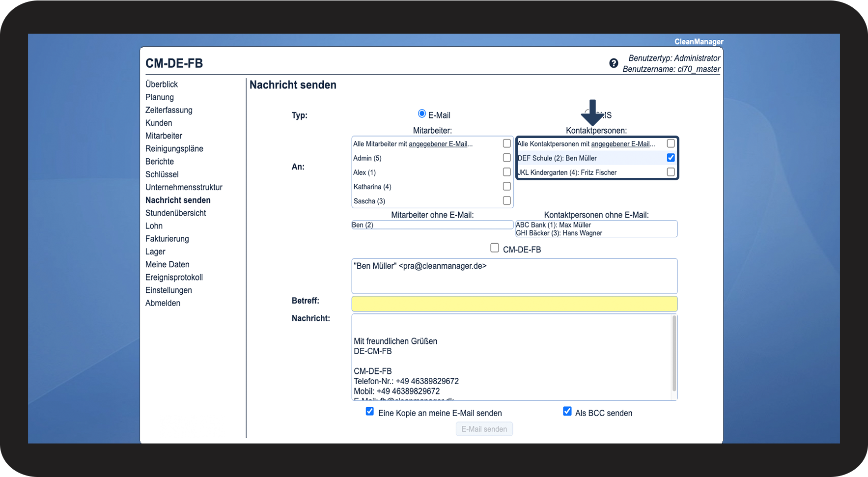Image resolution: width=868 pixels, height=477 pixels.
Task: Open the Überblick menu item
Action: (162, 84)
